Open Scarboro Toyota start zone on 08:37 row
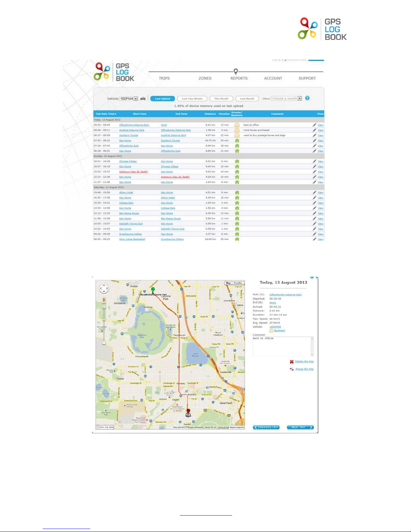This screenshot has width=411, height=532. point(129,135)
